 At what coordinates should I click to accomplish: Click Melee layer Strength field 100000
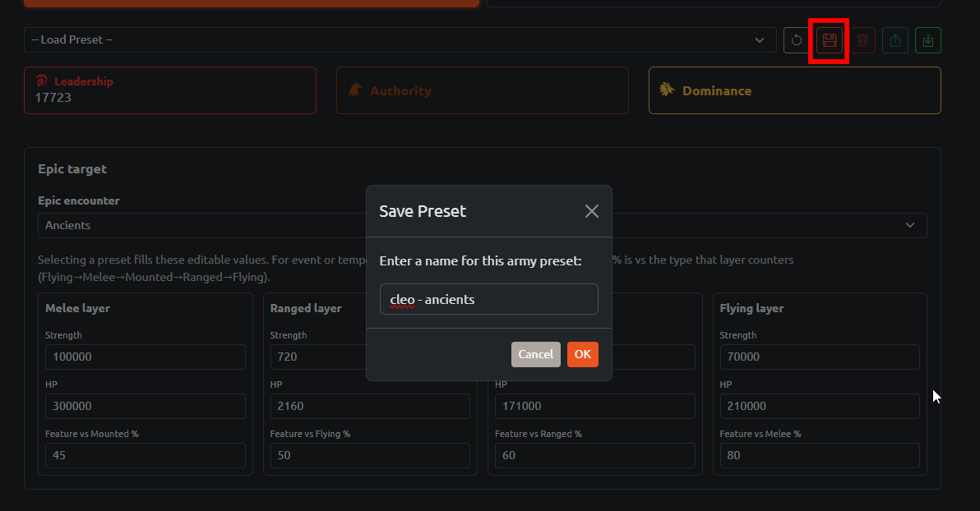(x=146, y=357)
